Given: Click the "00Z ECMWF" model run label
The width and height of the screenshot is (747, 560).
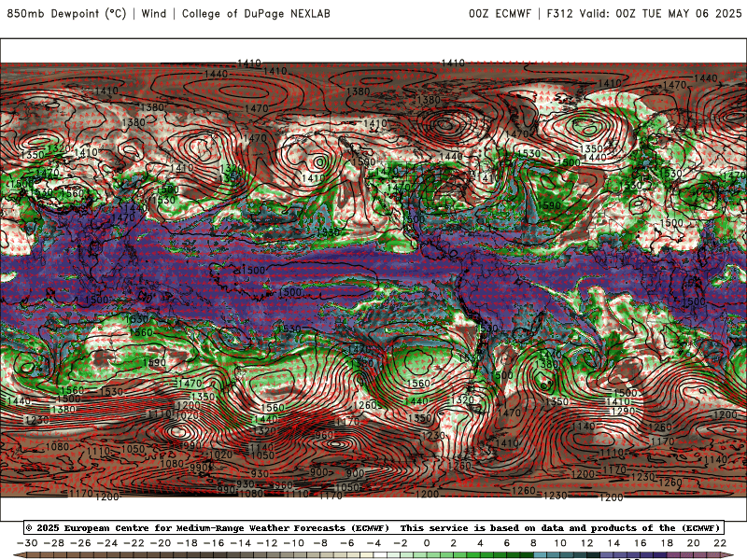Looking at the screenshot, I should tap(500, 13).
